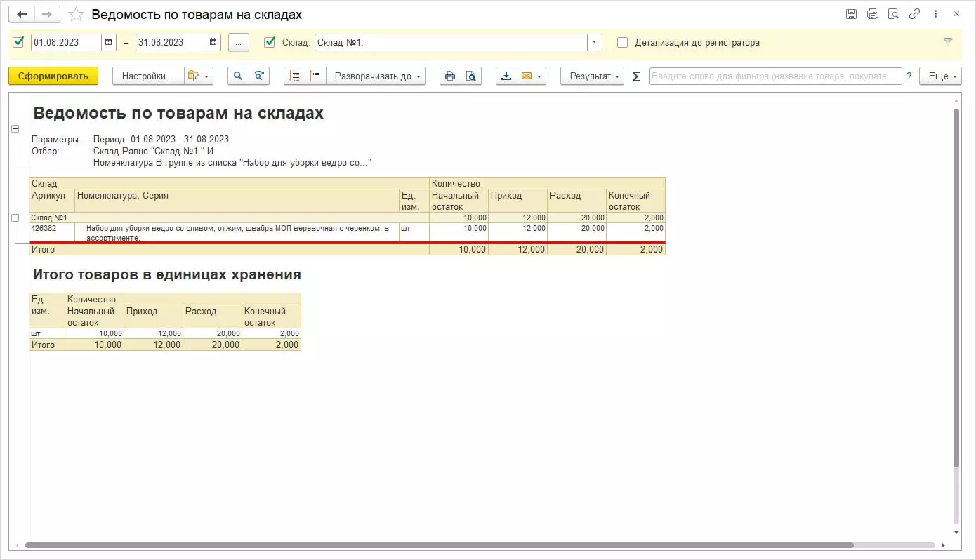Collapse the report header parameters group

click(x=15, y=128)
